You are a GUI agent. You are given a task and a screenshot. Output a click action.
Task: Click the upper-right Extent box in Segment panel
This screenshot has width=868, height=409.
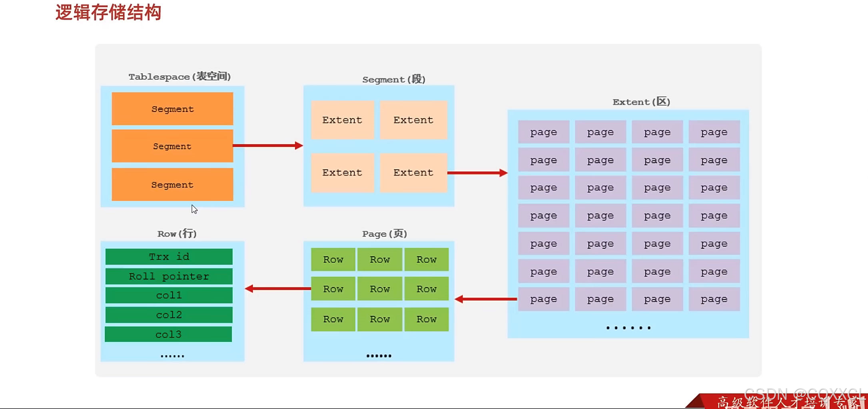pos(413,120)
